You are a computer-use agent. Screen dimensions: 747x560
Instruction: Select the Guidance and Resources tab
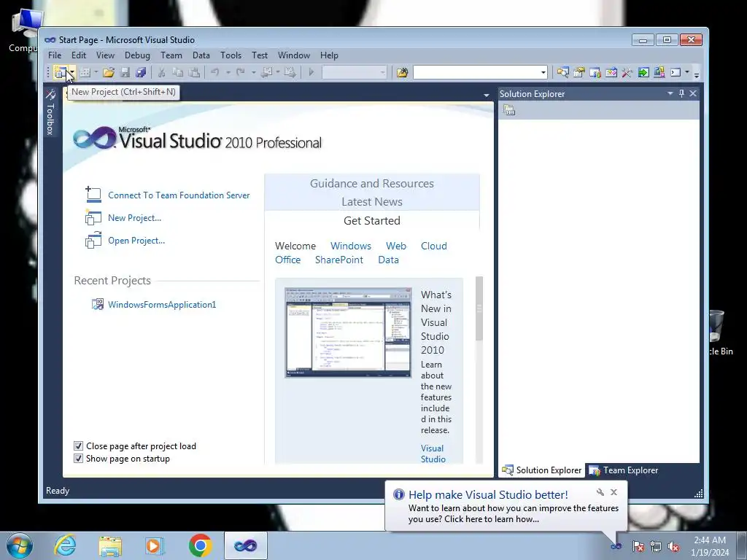[372, 183]
